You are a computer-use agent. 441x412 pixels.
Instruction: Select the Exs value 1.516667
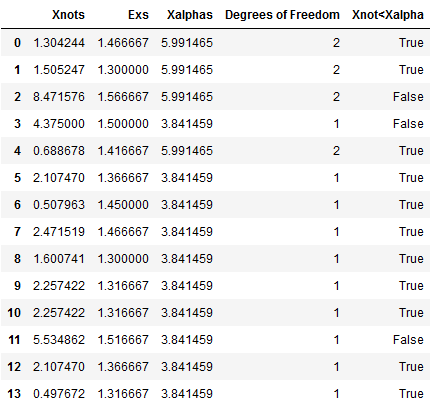[x=123, y=340]
